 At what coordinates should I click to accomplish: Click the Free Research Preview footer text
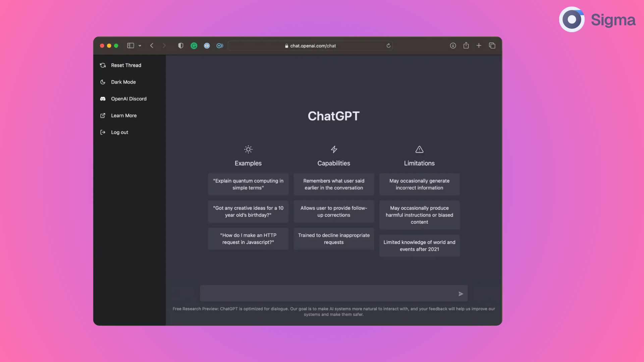tap(334, 312)
